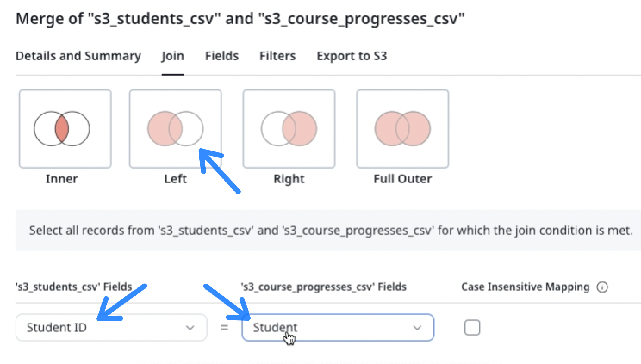Viewport: 641px width, 364px height.
Task: Click the Inner label text
Action: pyautogui.click(x=62, y=179)
